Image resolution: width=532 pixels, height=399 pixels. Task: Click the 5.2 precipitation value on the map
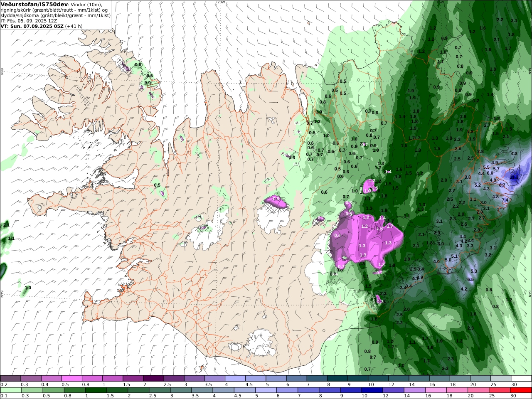tap(478, 185)
